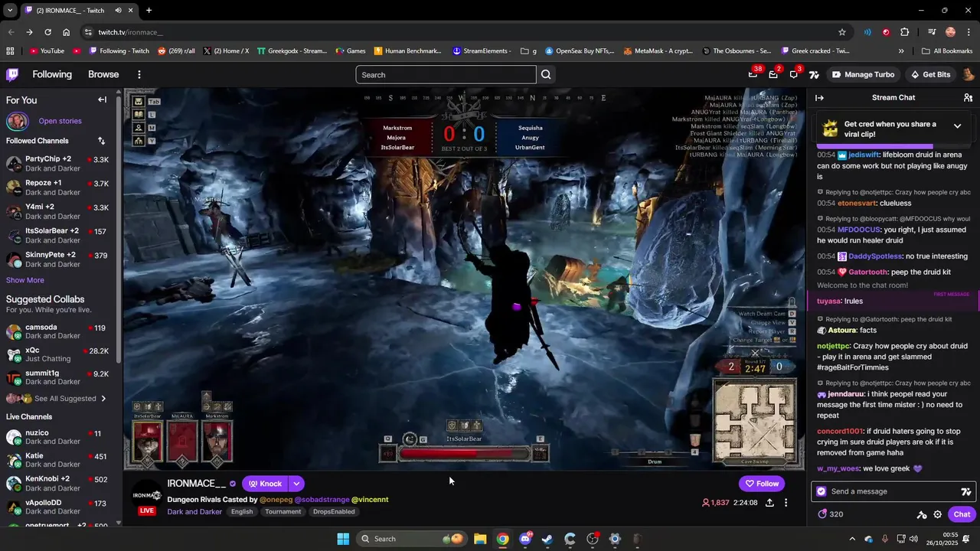Open the All Bookmarks folder
Viewport: 980px width, 551px height.
947,51
